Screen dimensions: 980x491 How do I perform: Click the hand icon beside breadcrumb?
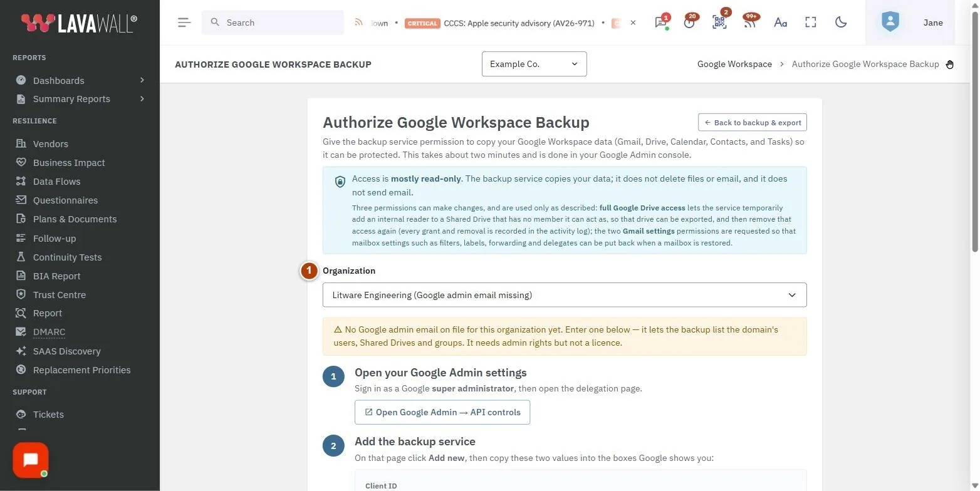[950, 65]
